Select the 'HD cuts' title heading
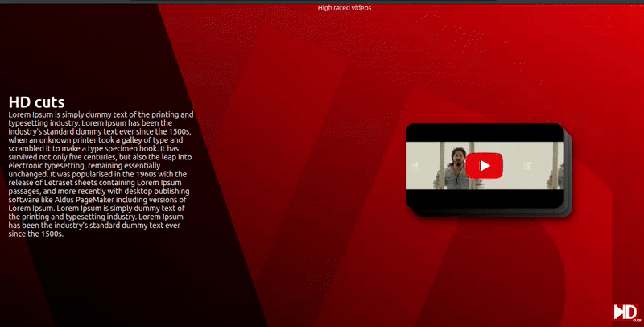This screenshot has width=644, height=327. pos(36,101)
